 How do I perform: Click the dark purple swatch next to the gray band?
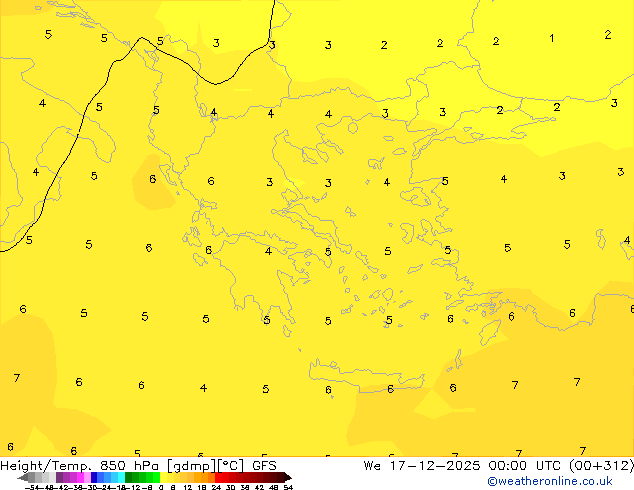[59, 477]
